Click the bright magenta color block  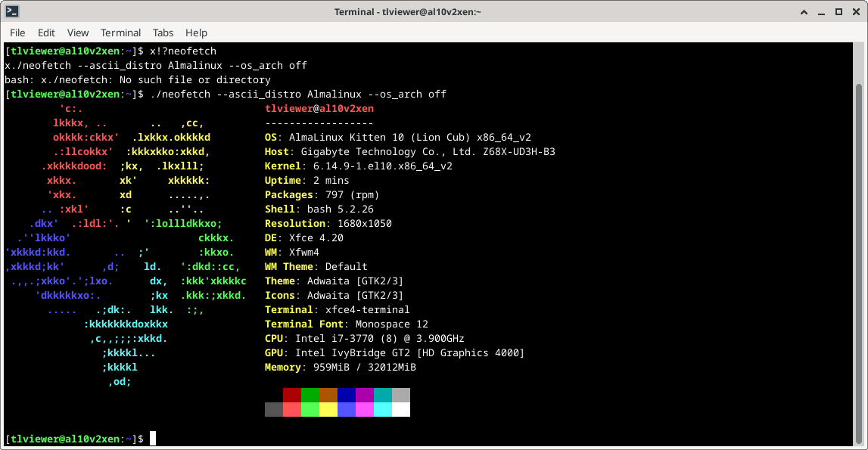365,409
